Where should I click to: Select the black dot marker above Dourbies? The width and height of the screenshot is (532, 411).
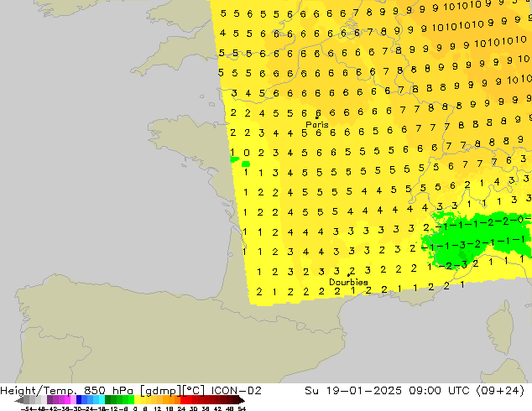pyautogui.click(x=348, y=275)
